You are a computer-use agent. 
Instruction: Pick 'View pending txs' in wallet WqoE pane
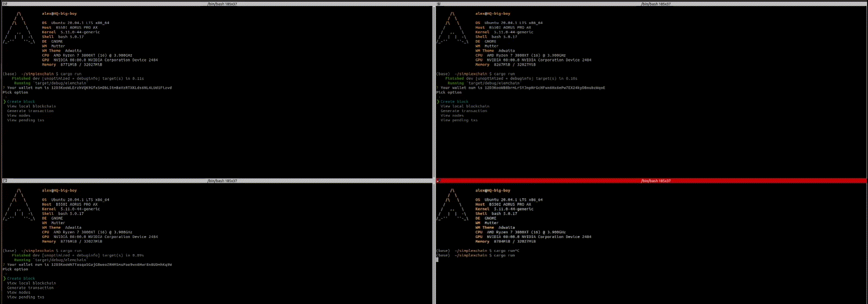(459, 120)
